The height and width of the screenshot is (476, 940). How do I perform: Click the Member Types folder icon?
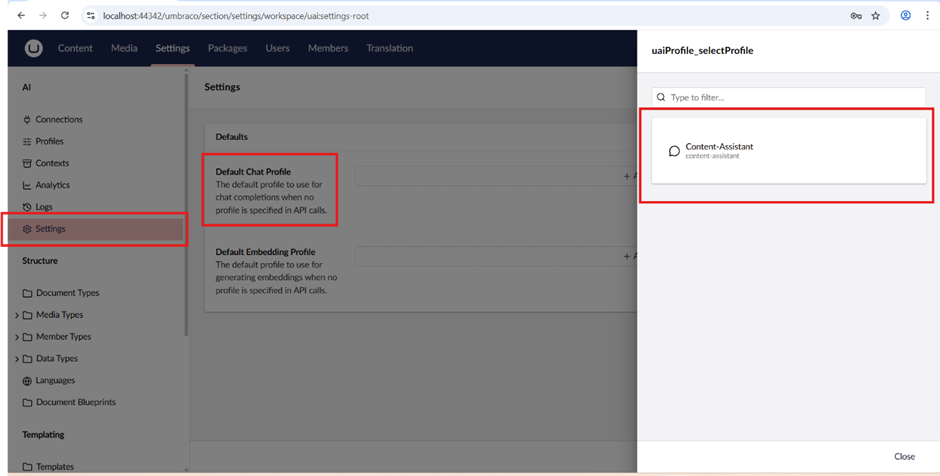(27, 337)
